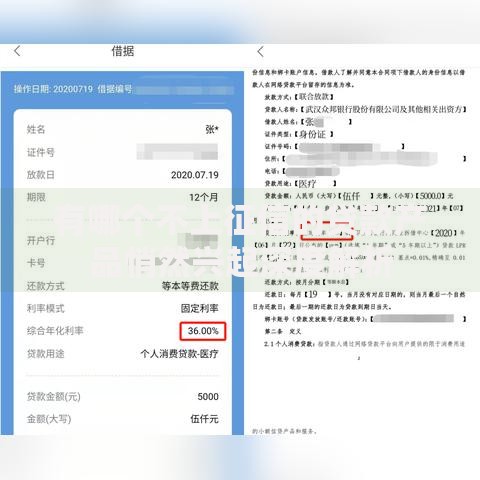Select the rate value 36.00%
Screen dimensions: 480x480
[203, 331]
